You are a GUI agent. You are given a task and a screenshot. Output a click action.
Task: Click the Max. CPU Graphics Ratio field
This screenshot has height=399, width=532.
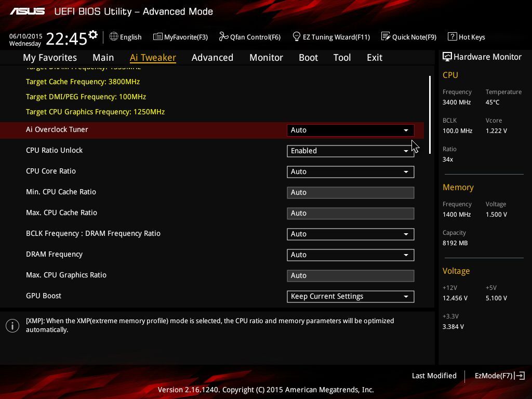tap(351, 275)
